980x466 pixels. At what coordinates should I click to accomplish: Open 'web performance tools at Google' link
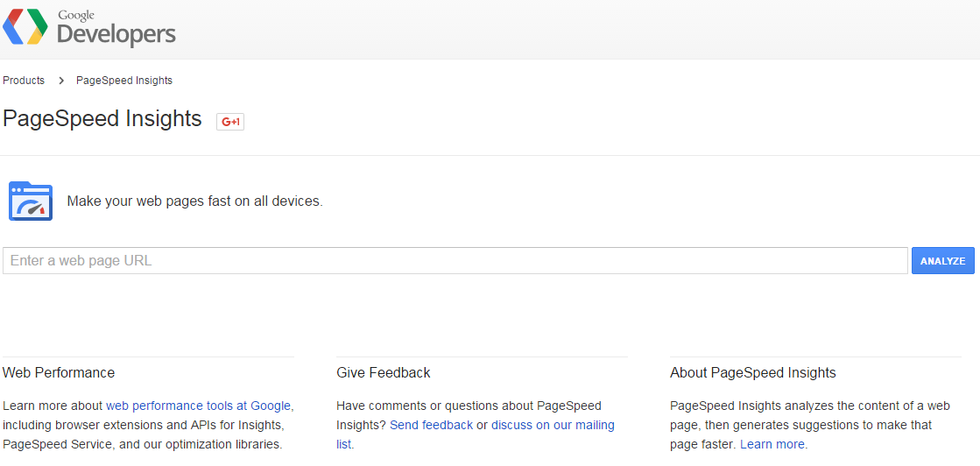tap(198, 406)
